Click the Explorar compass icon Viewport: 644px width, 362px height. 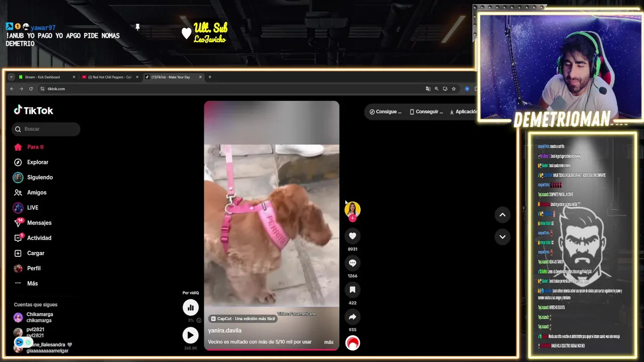18,162
